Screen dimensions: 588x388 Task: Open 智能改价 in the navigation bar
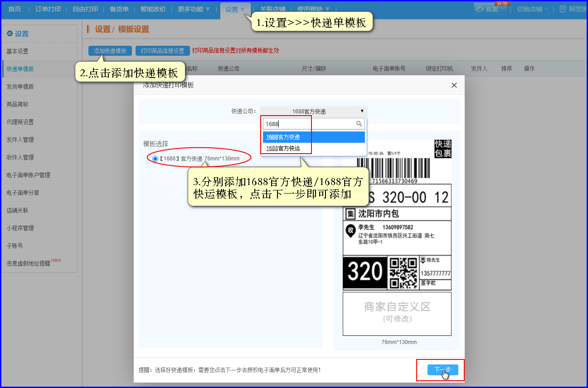pos(153,9)
